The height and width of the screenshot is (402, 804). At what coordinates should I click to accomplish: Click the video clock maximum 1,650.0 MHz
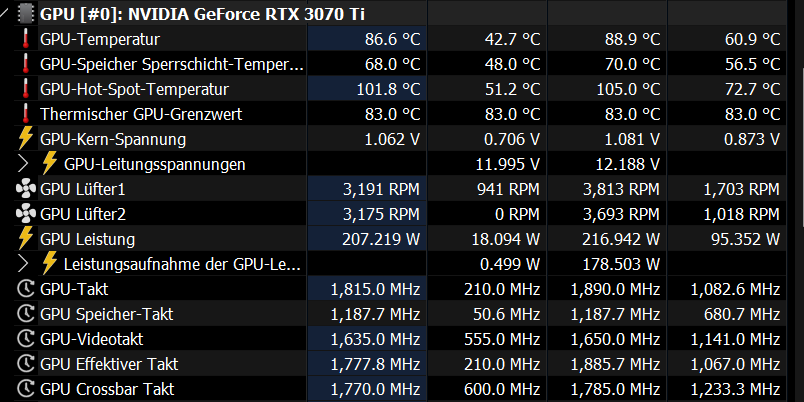pyautogui.click(x=615, y=339)
